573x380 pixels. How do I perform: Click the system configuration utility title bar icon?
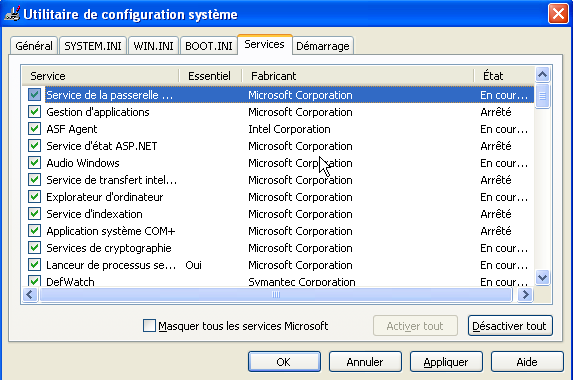click(12, 14)
